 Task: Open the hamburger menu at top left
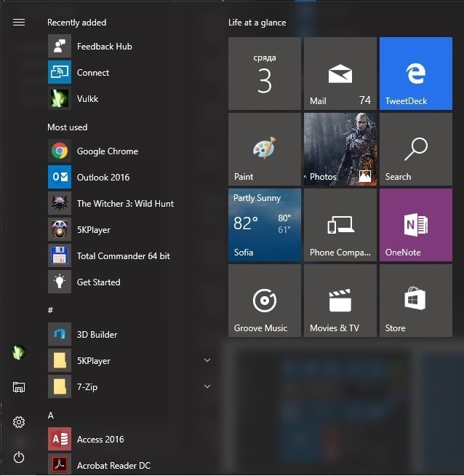(x=19, y=23)
